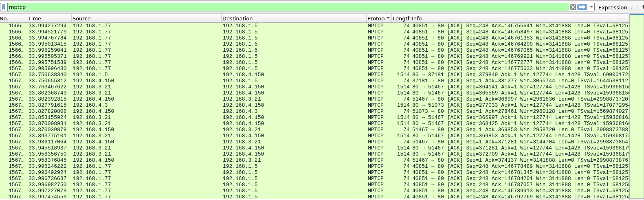Sort packets by the Time column
644x200 pixels.
click(48, 18)
